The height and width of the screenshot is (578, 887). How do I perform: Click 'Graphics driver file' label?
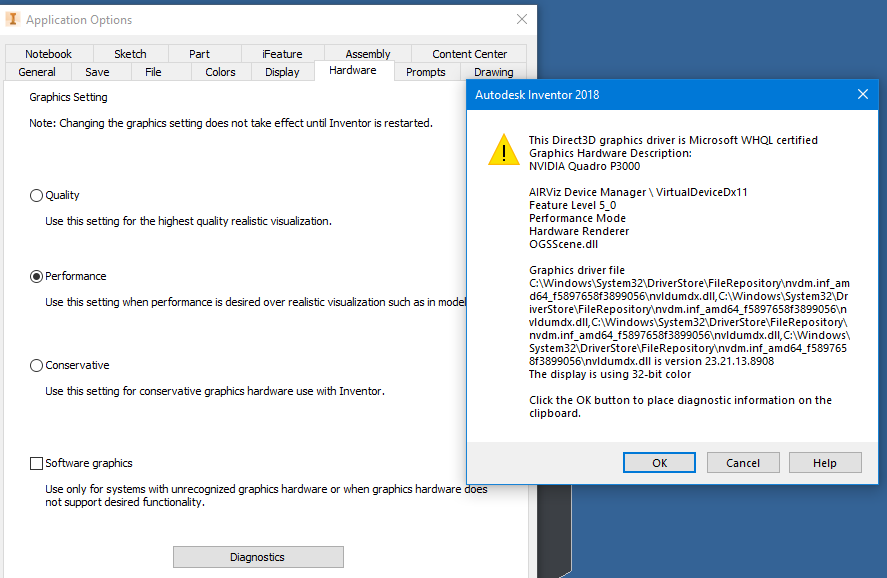tap(577, 270)
